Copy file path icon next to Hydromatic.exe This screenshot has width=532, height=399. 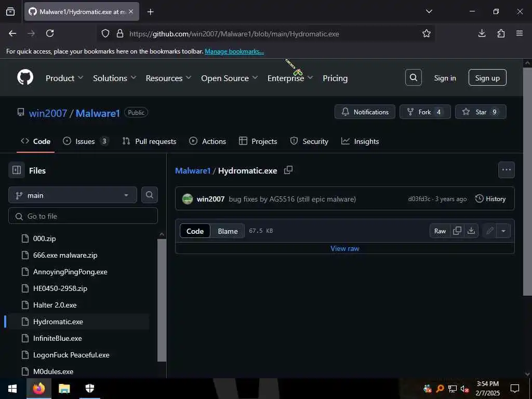(x=288, y=170)
